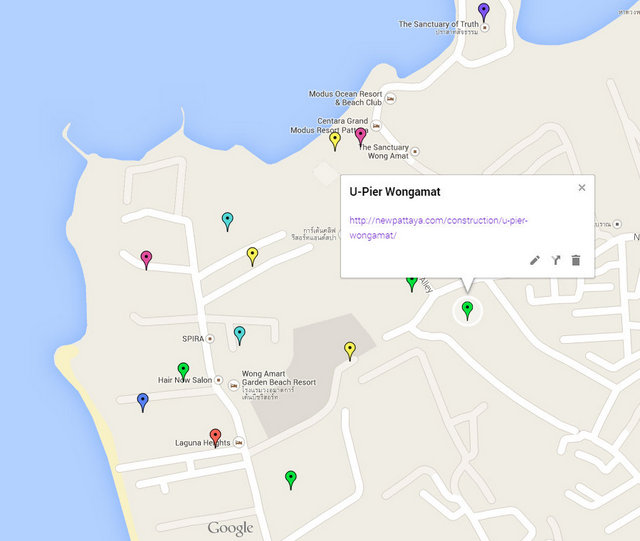Click the 'Laguna Heights' map label

[x=202, y=443]
